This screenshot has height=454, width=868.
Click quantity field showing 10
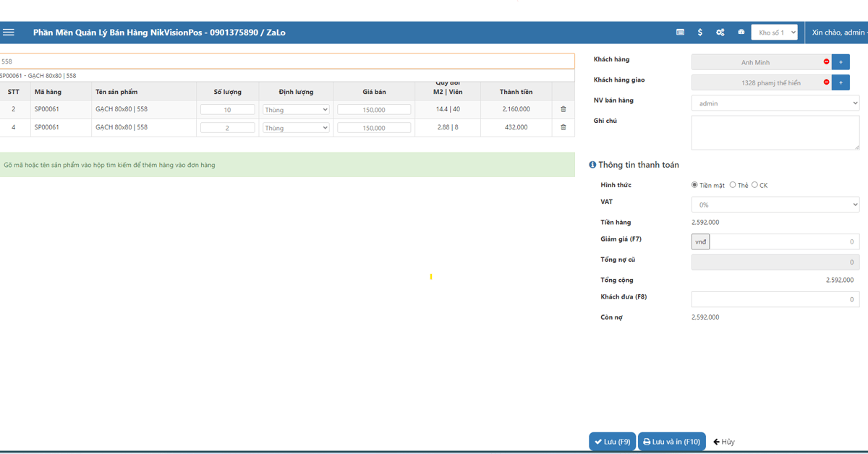[228, 109]
